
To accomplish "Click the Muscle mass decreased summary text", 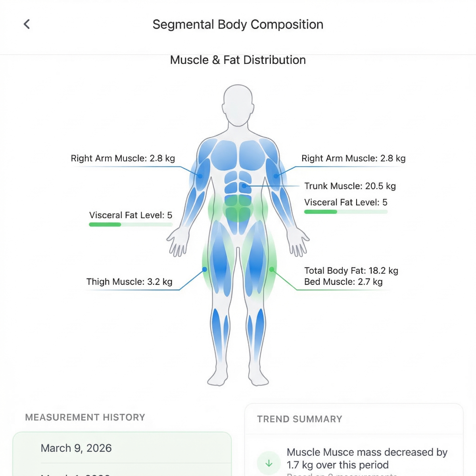I will click(367, 458).
